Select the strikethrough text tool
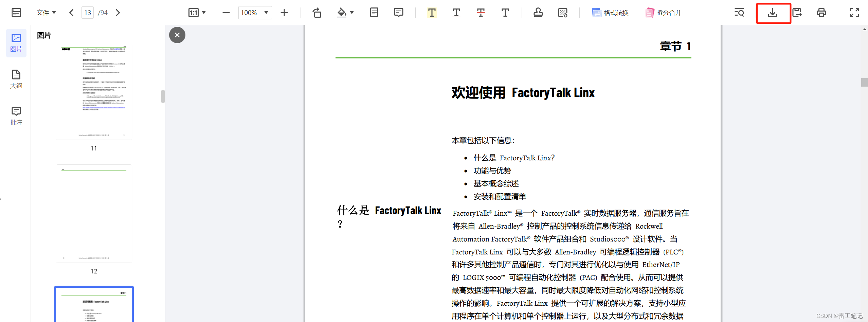This screenshot has height=322, width=868. [481, 13]
